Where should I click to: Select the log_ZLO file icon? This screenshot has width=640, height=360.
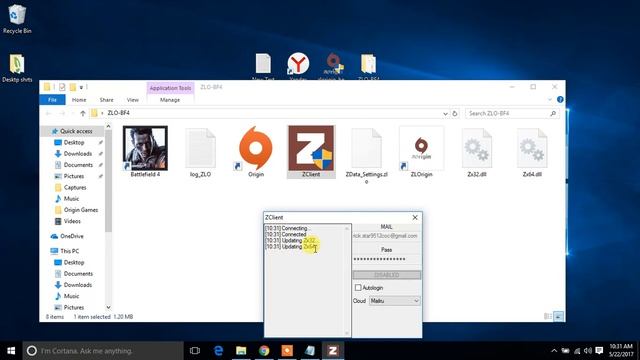pos(200,148)
